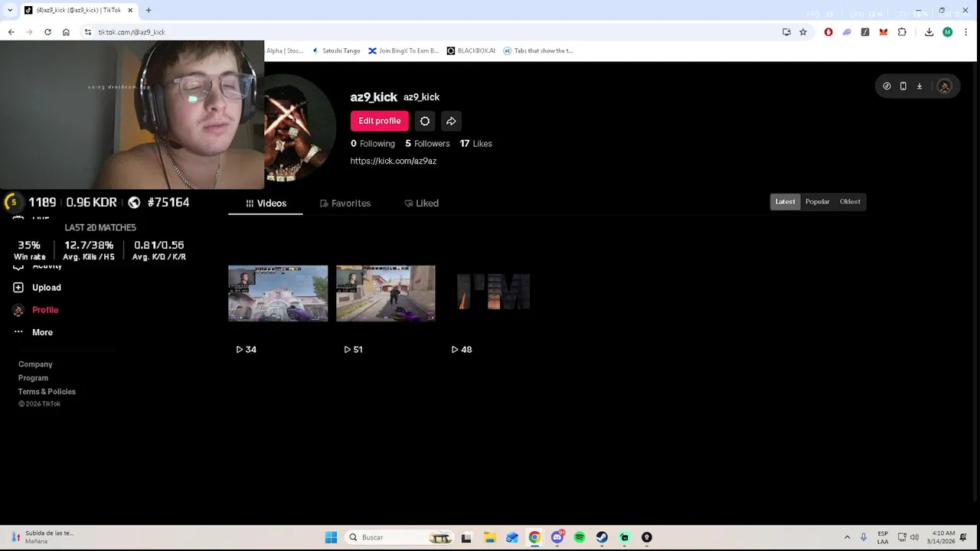
Task: Switch to the Videos tab
Action: 266,203
